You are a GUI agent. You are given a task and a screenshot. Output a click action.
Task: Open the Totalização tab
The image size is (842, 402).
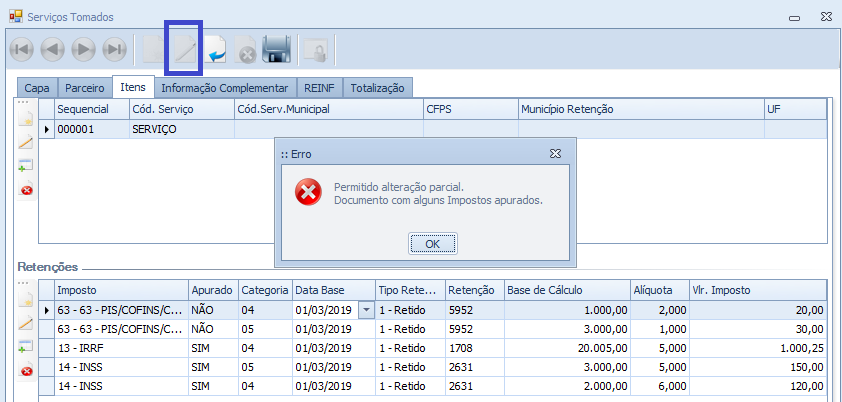[378, 88]
